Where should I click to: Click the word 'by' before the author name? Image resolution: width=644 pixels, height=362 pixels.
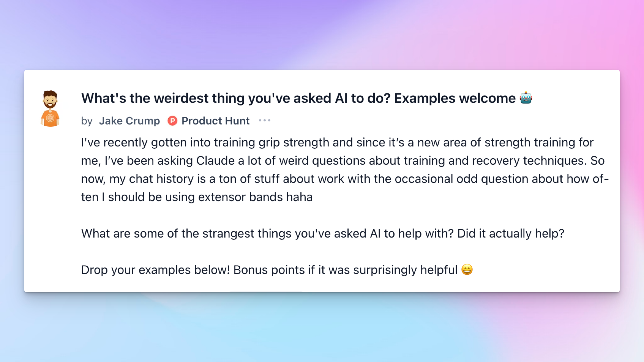click(x=87, y=121)
